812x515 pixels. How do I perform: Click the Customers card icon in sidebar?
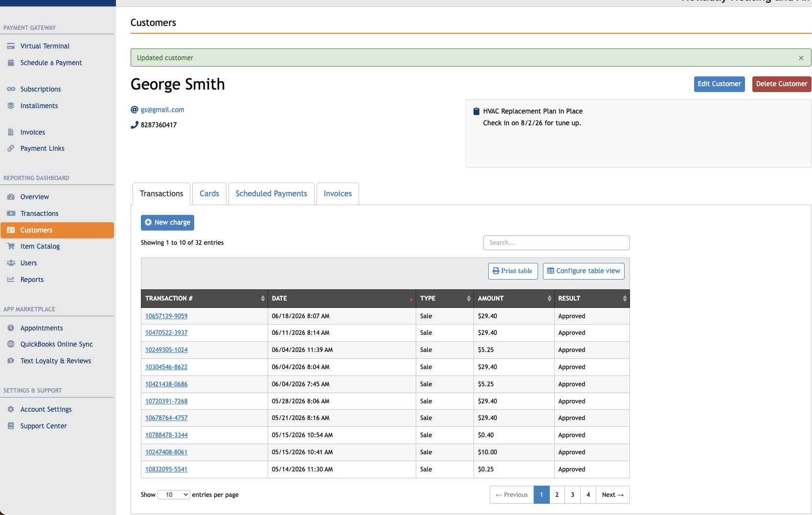coord(11,230)
